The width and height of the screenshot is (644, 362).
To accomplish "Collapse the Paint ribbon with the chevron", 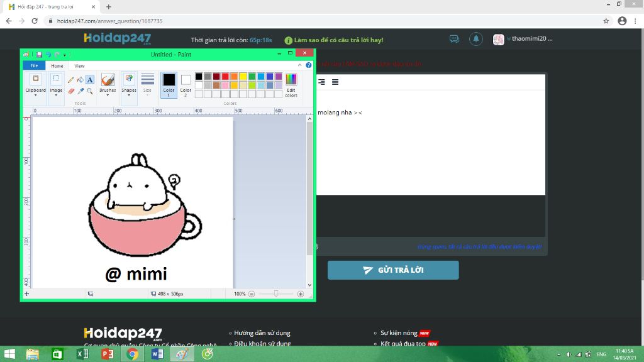I will pos(300,65).
